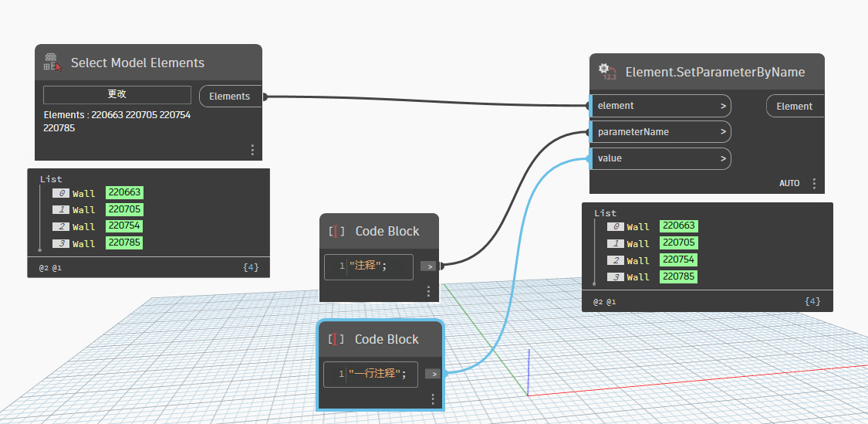Screen dimensions: 868x424
Task: Click wall ID 220663 in left preview list
Action: tap(125, 193)
